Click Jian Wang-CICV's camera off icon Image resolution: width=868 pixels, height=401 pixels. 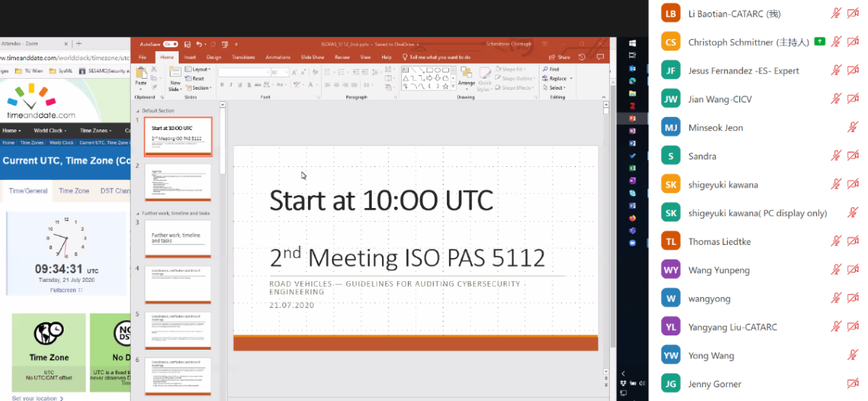point(853,99)
